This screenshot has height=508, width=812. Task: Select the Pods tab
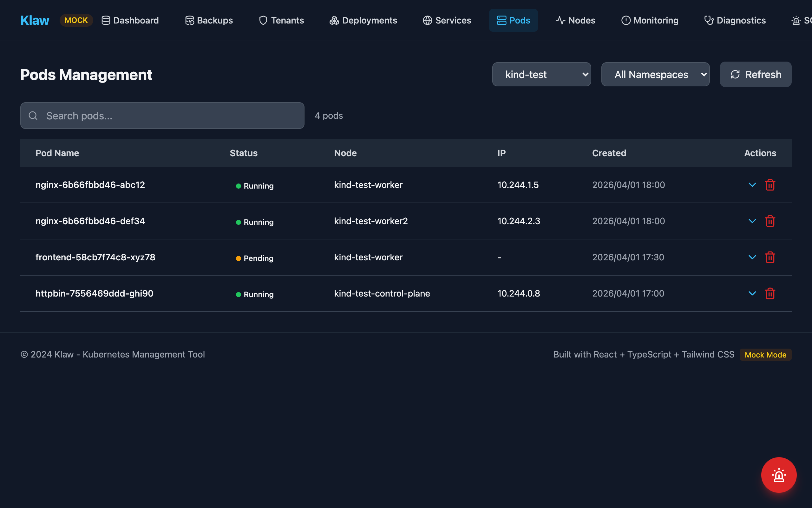514,20
